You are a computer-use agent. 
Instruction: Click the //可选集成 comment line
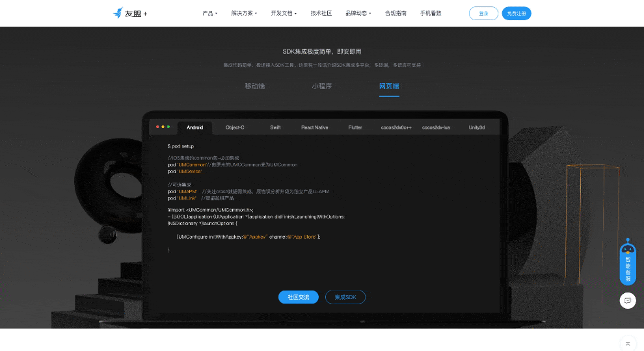(179, 185)
